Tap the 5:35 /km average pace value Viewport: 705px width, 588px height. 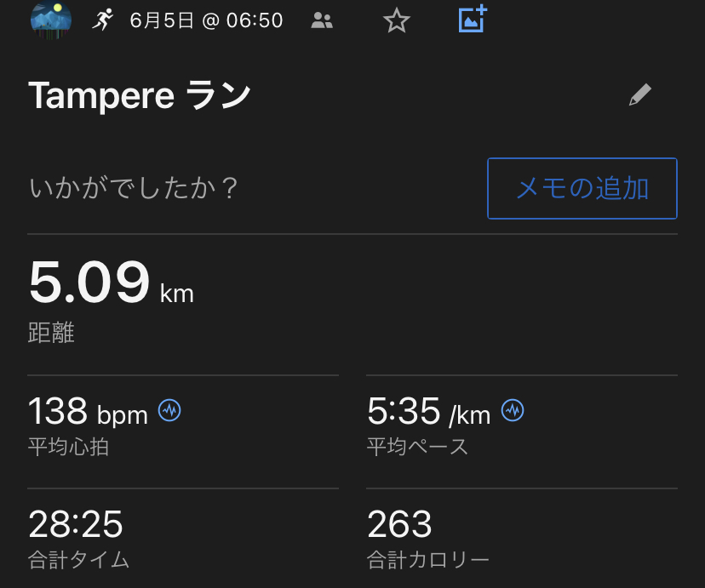pyautogui.click(x=428, y=413)
